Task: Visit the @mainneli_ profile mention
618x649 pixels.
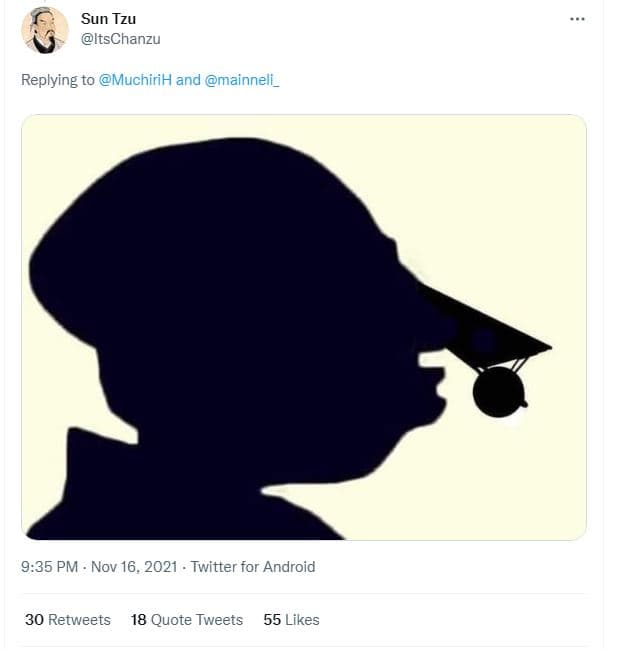Action: point(243,80)
